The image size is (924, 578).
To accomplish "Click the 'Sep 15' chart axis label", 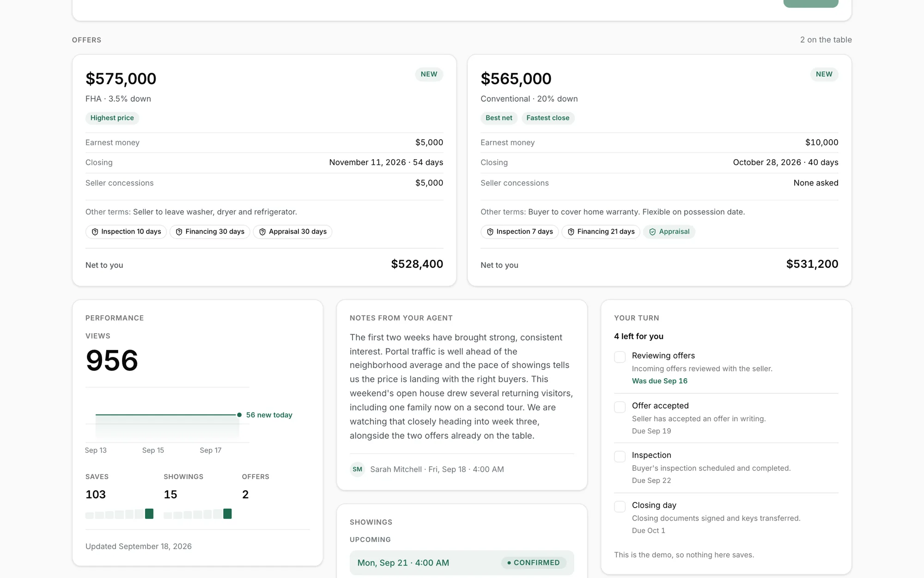I will point(153,450).
